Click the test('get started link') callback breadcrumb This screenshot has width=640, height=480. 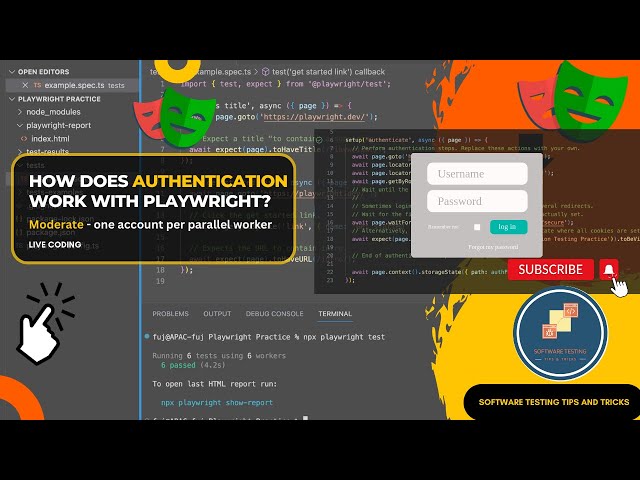pos(328,72)
